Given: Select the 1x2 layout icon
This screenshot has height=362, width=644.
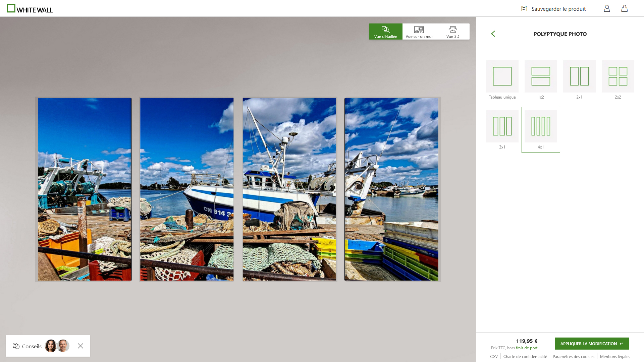Looking at the screenshot, I should point(541,76).
